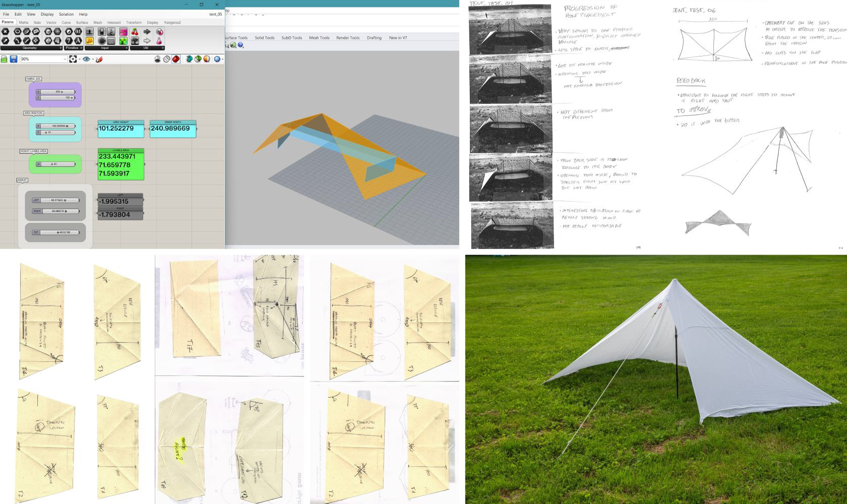Open the Grasshopper File menu

(x=6, y=14)
